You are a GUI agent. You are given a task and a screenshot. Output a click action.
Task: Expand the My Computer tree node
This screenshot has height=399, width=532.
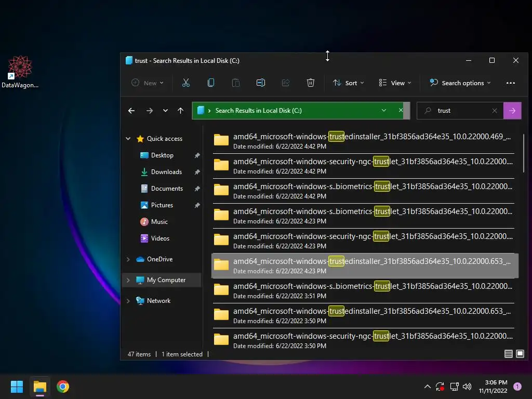coord(128,280)
